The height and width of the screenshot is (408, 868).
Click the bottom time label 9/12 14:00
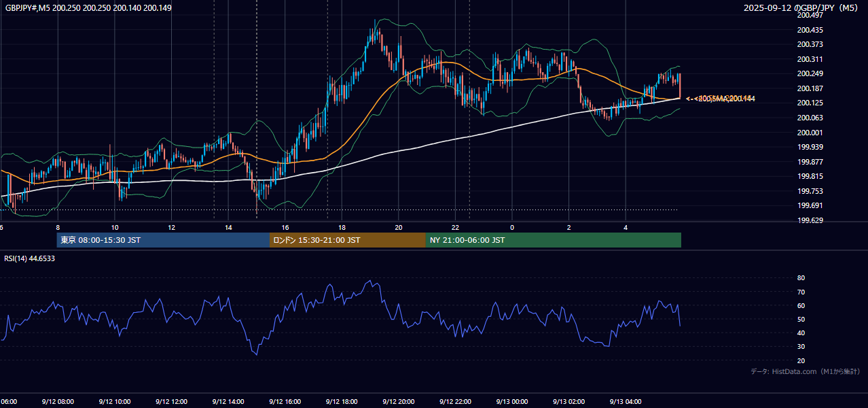pyautogui.click(x=228, y=402)
